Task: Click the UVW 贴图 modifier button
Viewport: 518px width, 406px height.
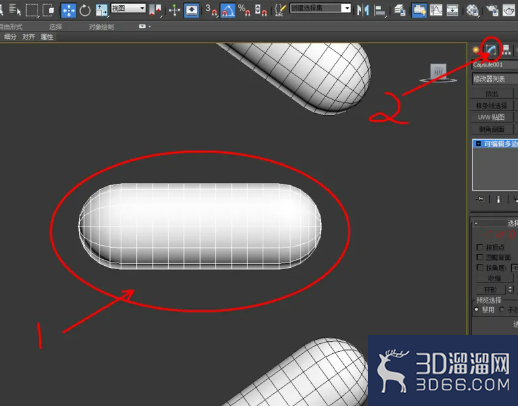Action: pos(492,117)
